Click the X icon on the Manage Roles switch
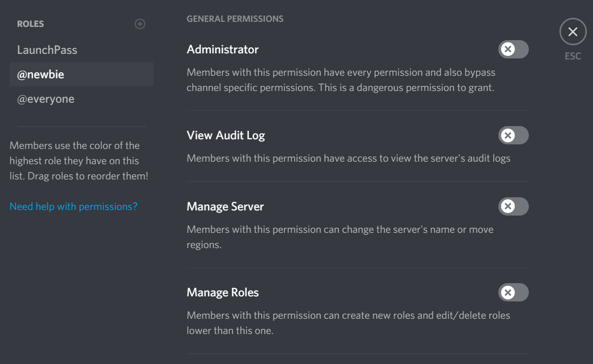The image size is (593, 364). 507,292
